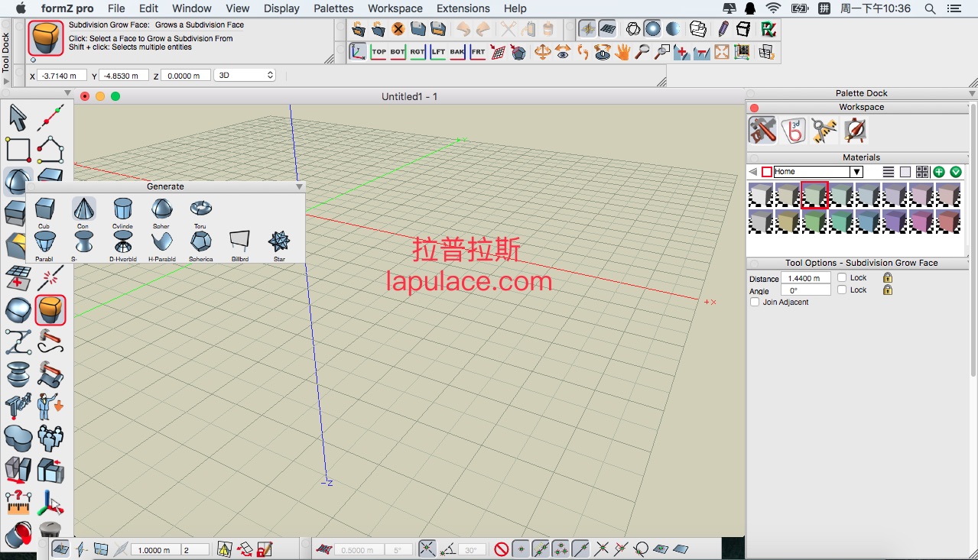
Task: Click the green add material button
Action: 939,172
